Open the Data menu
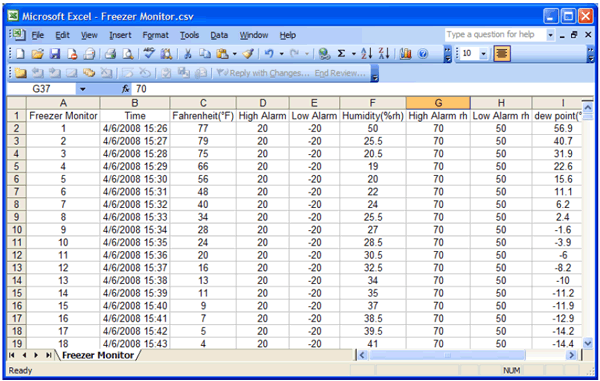The height and width of the screenshot is (381, 600). coord(219,35)
